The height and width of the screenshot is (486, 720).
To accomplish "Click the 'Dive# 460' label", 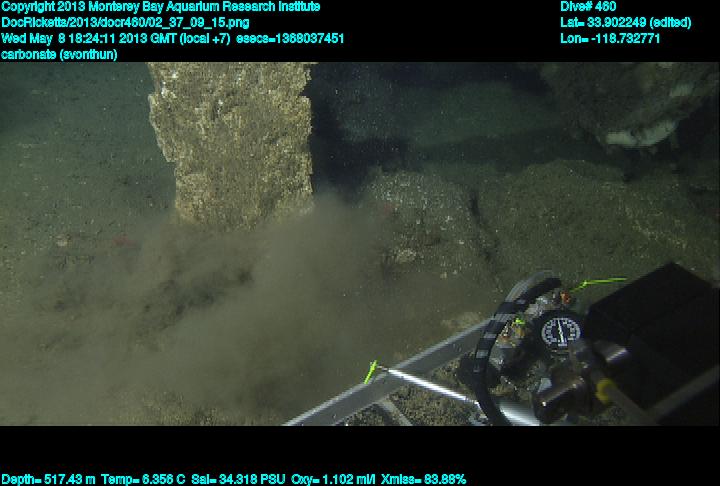I will [x=588, y=7].
